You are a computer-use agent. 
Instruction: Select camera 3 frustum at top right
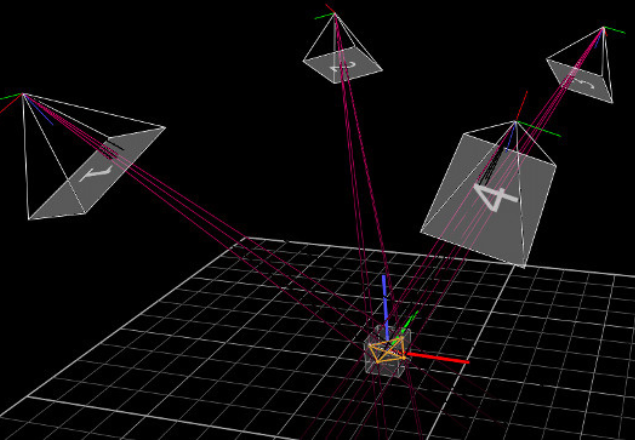[x=582, y=70]
